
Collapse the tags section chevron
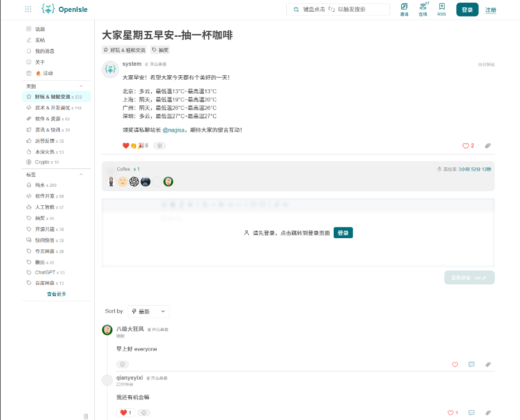tap(81, 175)
